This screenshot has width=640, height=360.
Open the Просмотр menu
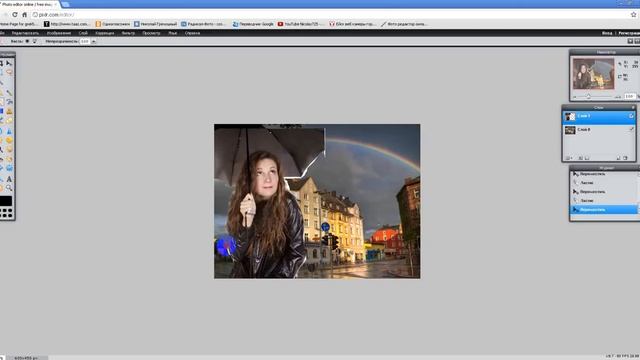click(151, 33)
